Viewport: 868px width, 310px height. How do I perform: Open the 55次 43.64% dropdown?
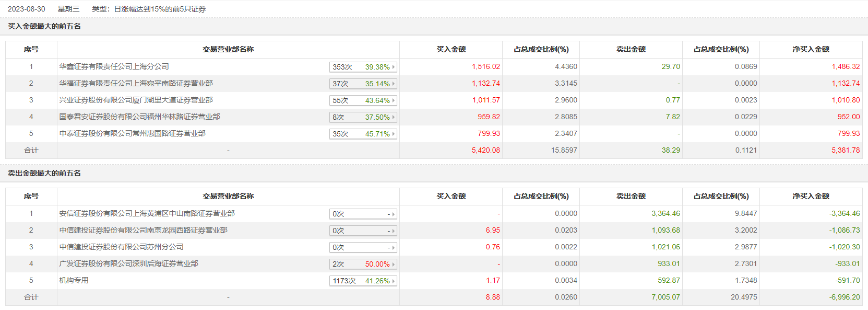pyautogui.click(x=363, y=100)
